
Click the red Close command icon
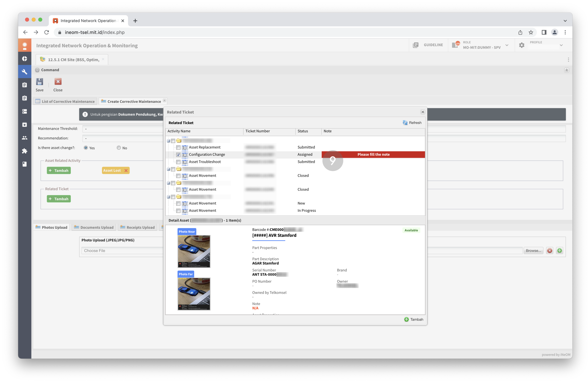pyautogui.click(x=58, y=82)
